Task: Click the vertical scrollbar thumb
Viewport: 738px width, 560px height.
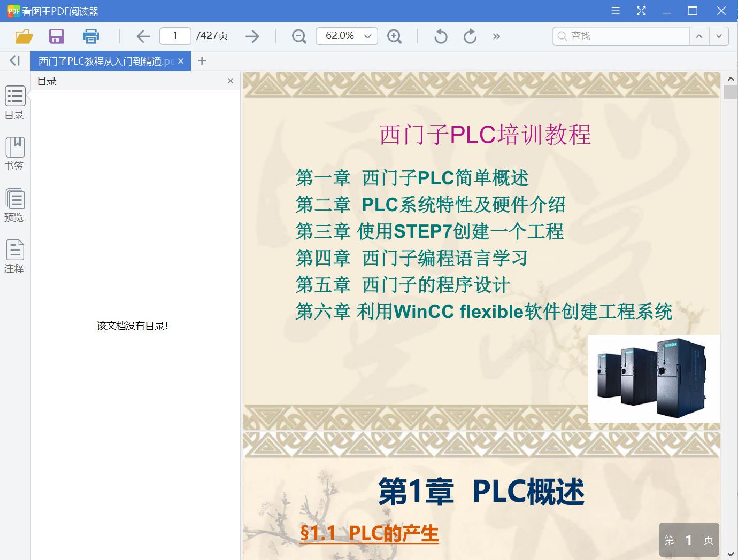Action: click(731, 92)
